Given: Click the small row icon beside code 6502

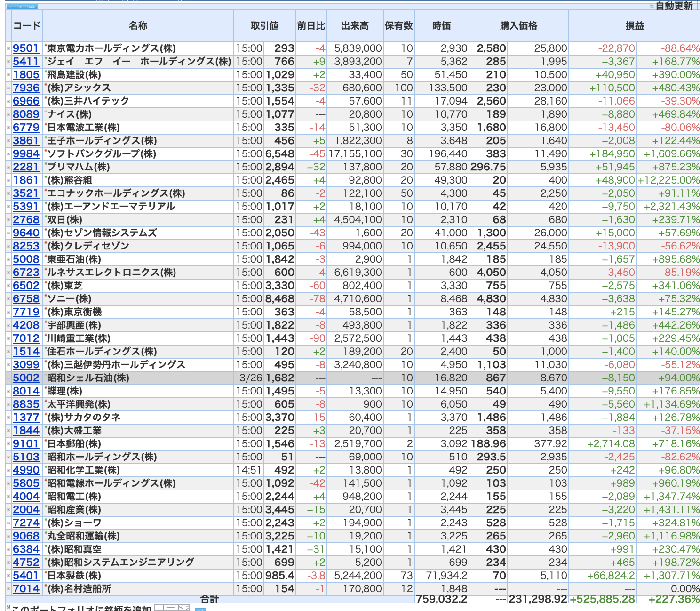Looking at the screenshot, I should (x=8, y=286).
